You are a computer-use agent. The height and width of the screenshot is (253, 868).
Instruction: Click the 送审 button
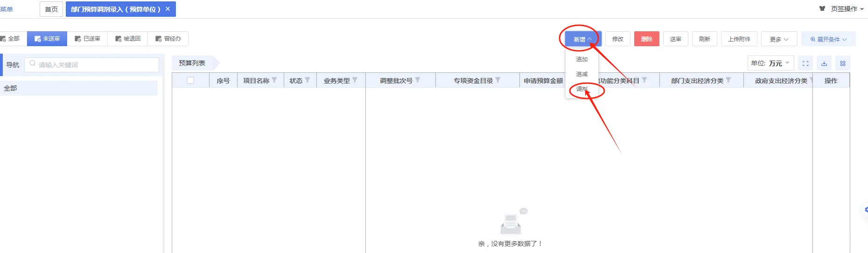(676, 39)
